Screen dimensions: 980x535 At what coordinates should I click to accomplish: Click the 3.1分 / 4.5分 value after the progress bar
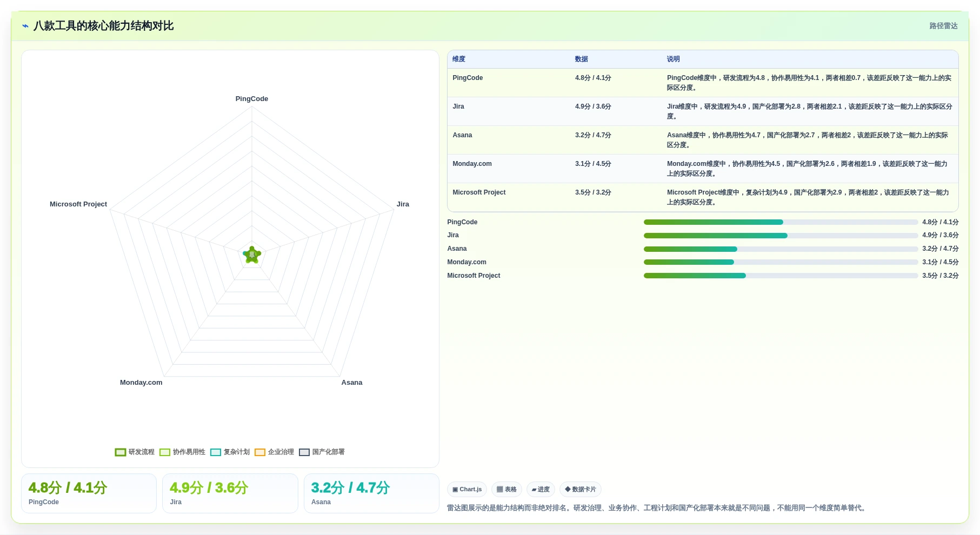pyautogui.click(x=941, y=262)
